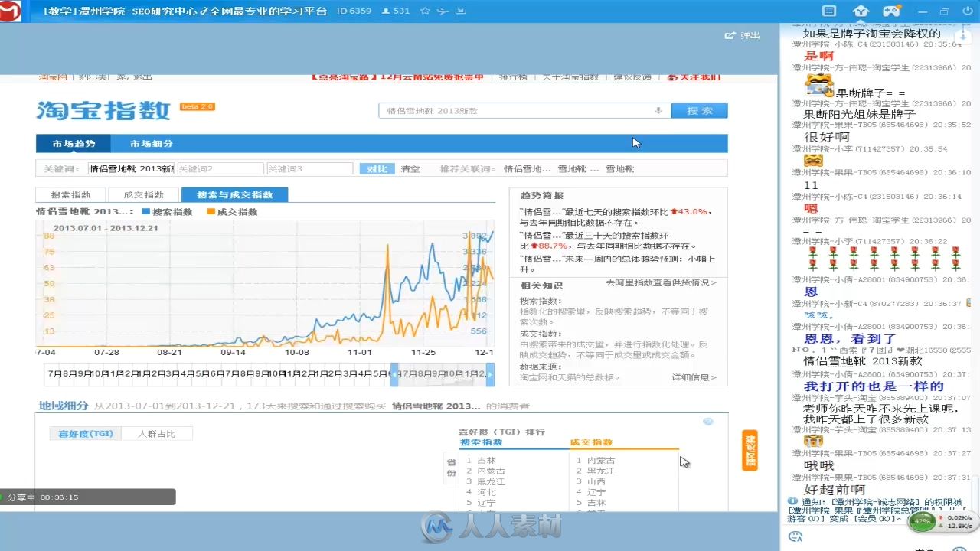Click the 省份 province side tab
This screenshot has height=551, width=980.
click(x=451, y=468)
